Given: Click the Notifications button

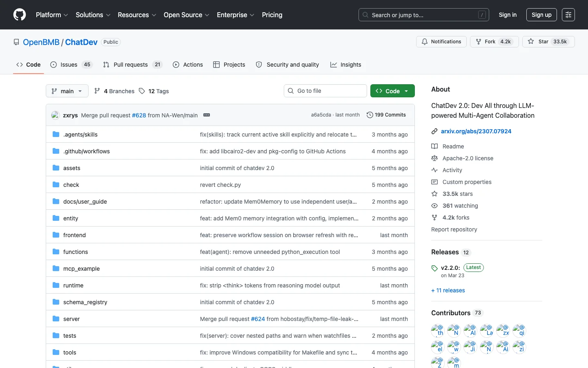Looking at the screenshot, I should tap(441, 42).
